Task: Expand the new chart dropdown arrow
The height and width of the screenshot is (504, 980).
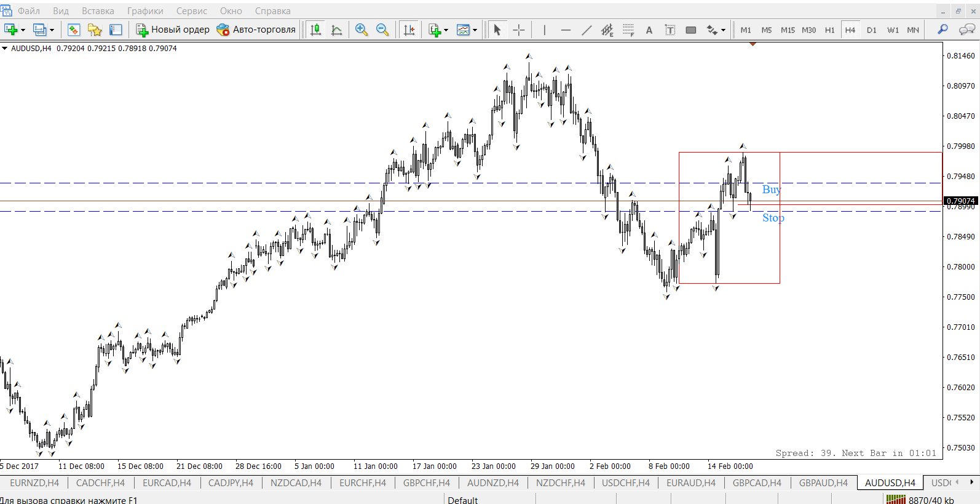Action: coord(23,30)
